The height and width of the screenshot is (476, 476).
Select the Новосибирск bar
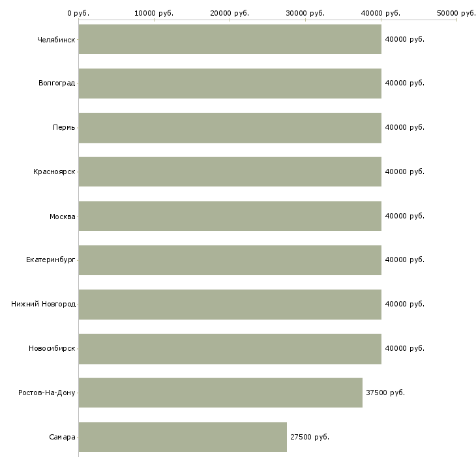click(x=230, y=348)
